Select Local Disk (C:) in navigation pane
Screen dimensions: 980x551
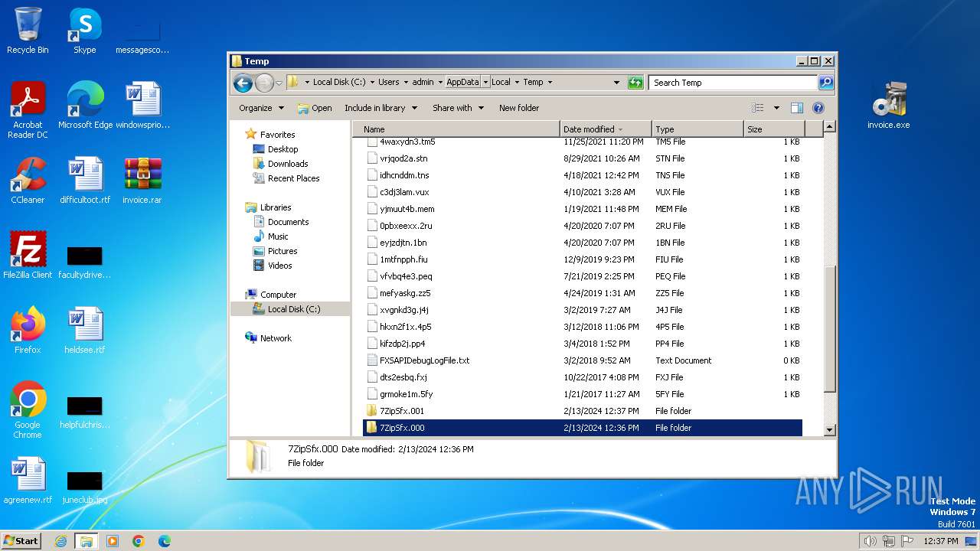pos(290,309)
